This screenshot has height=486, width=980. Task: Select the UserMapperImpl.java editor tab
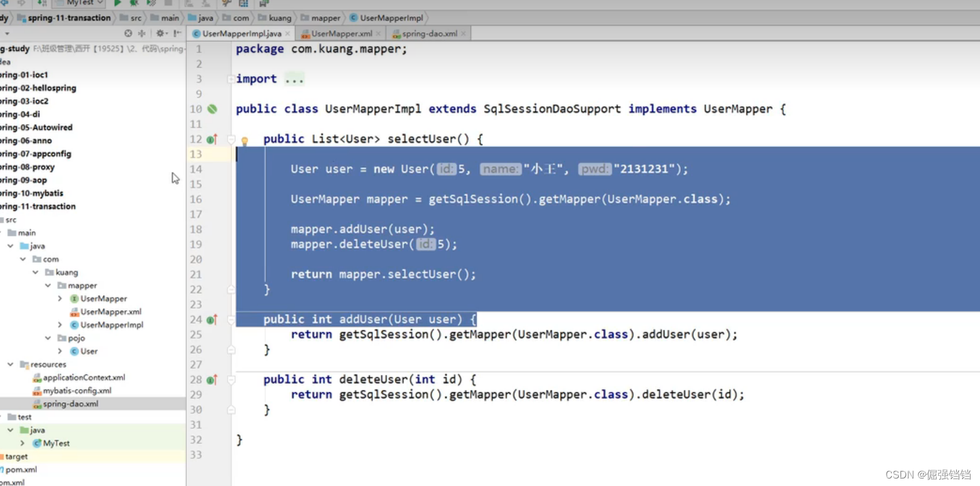pyautogui.click(x=242, y=34)
